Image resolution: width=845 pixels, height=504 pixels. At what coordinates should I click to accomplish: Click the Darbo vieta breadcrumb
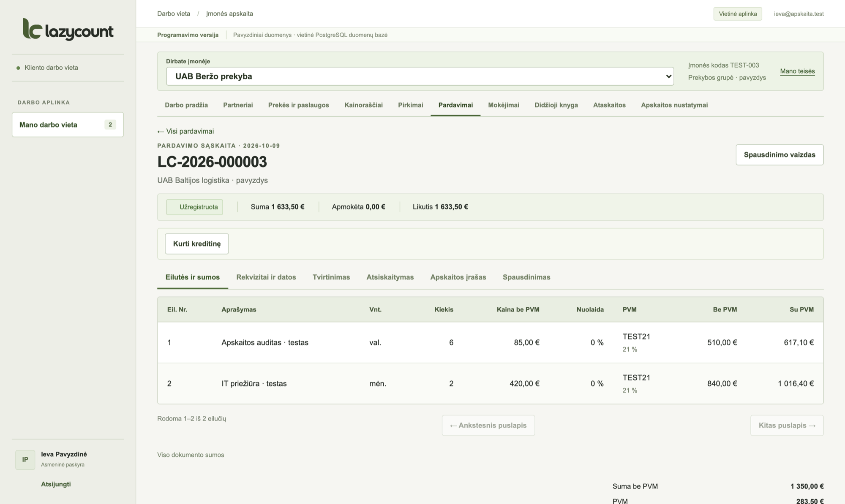174,14
